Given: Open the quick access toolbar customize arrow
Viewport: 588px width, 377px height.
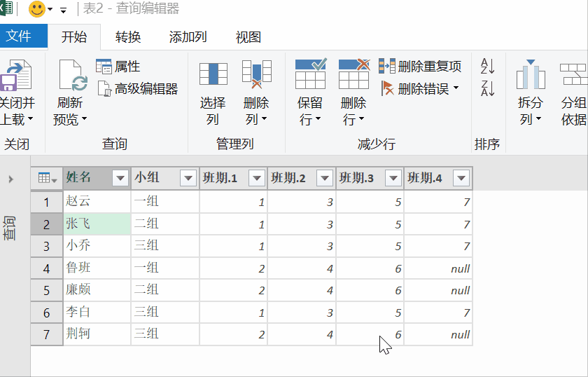Looking at the screenshot, I should tap(64, 11).
